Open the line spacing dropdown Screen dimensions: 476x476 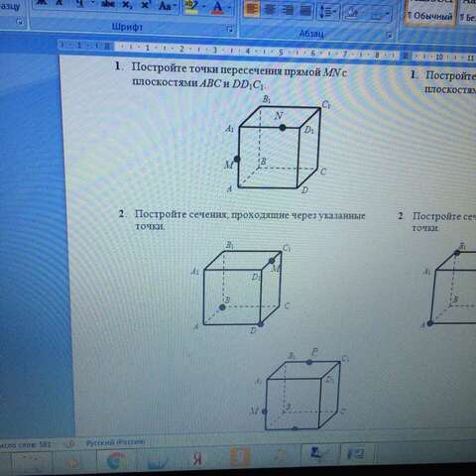point(328,12)
